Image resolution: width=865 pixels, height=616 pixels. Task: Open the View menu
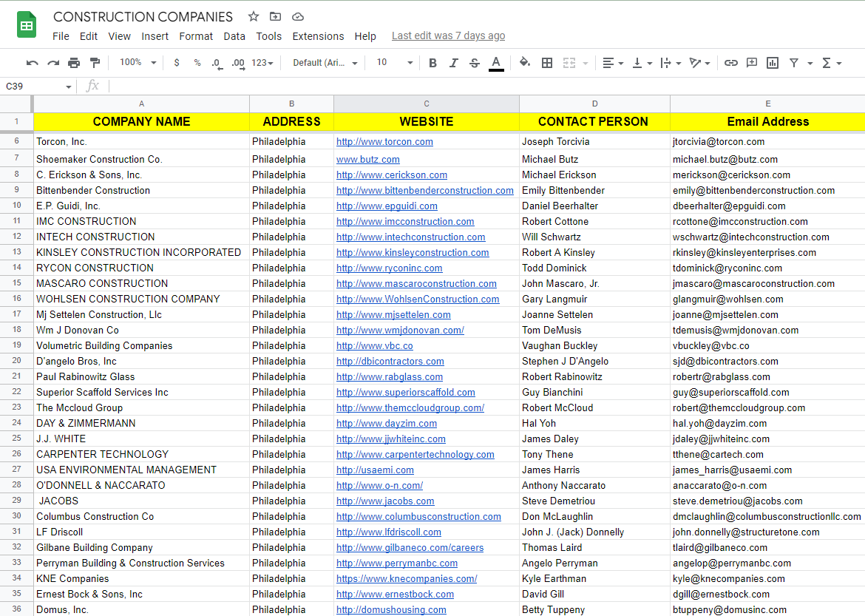click(119, 36)
